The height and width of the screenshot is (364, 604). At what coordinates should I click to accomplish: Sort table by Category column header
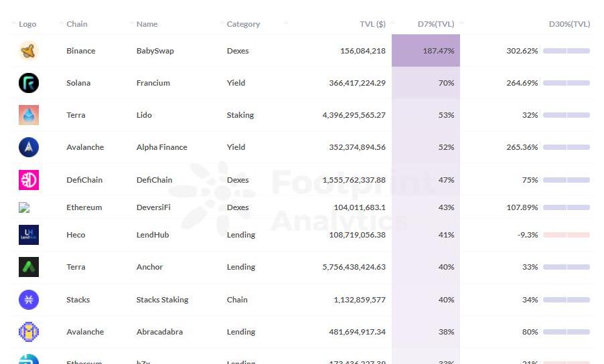pyautogui.click(x=243, y=24)
